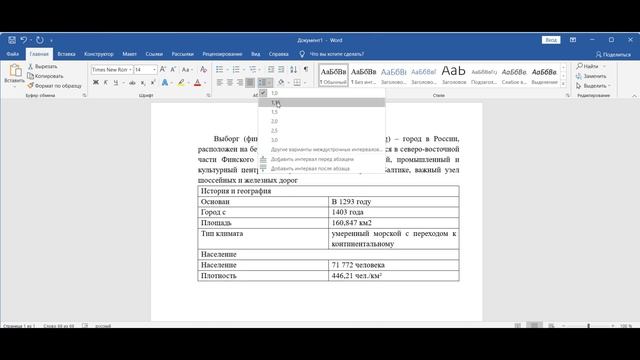
Task: Switch to Ссылки tab
Action: [154, 54]
